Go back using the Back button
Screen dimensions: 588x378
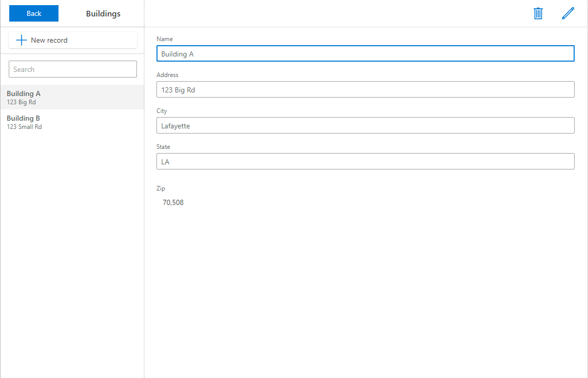(34, 13)
